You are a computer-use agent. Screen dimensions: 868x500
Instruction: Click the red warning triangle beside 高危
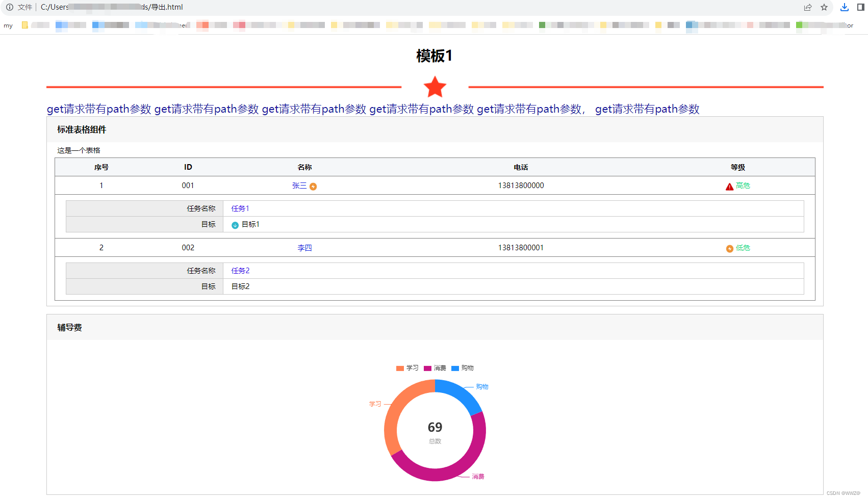click(x=729, y=187)
